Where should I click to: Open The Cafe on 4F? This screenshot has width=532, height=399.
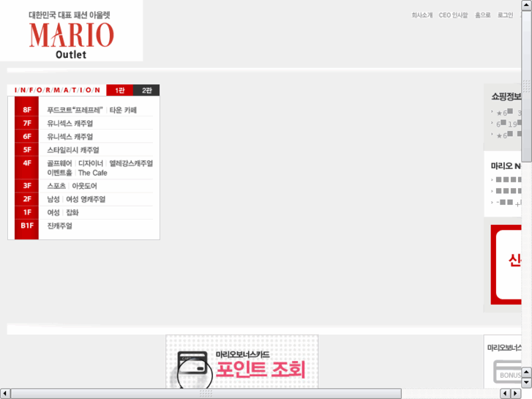(x=93, y=173)
